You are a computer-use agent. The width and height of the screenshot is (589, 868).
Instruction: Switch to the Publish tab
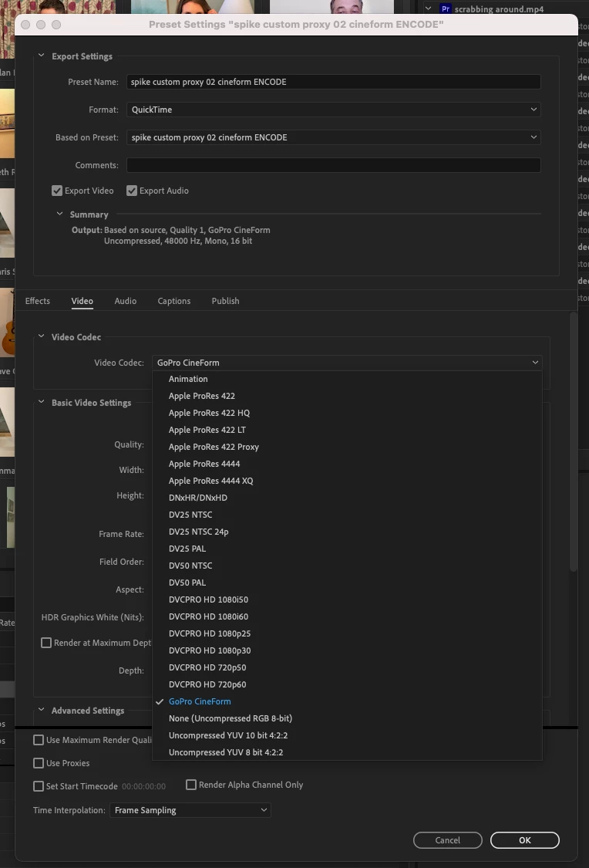[226, 301]
